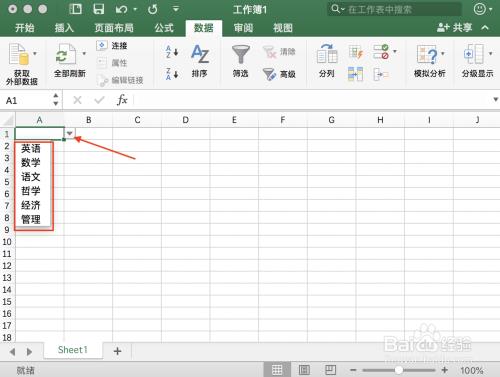The width and height of the screenshot is (500, 377).
Task: Select column D header
Action: coord(186,120)
